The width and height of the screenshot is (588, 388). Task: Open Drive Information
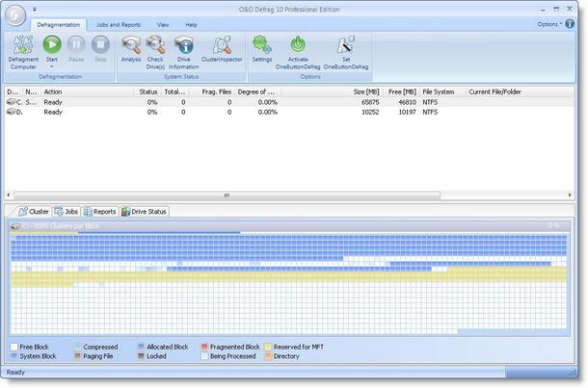click(183, 44)
